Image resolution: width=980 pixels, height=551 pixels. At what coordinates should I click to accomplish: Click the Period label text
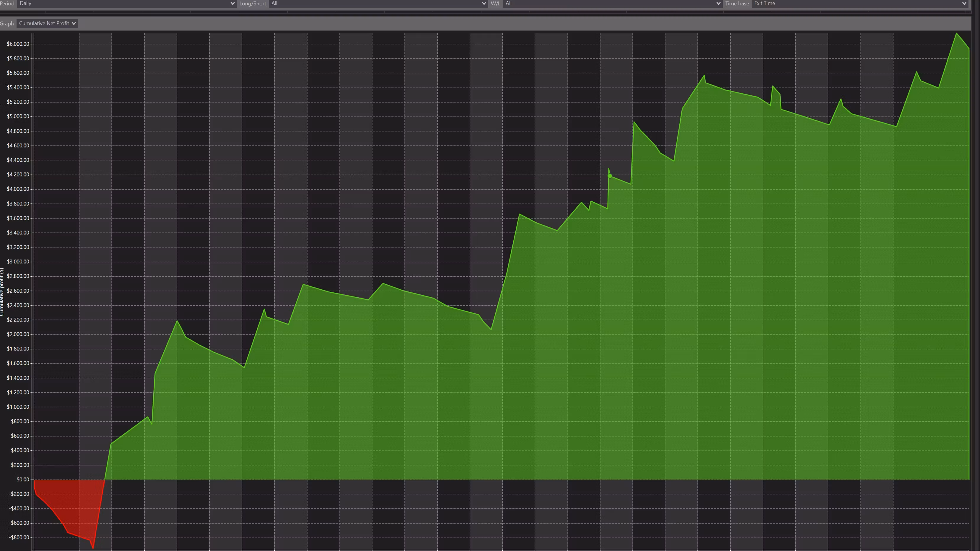point(7,4)
